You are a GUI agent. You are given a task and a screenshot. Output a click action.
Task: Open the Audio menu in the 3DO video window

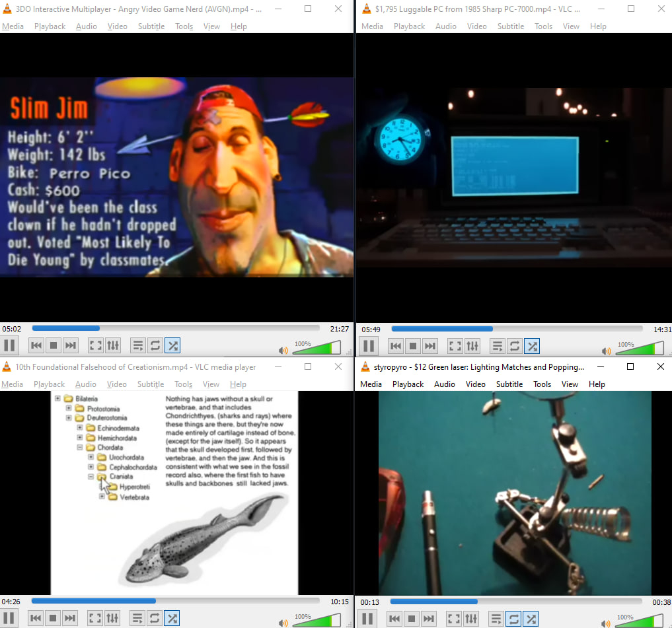pyautogui.click(x=86, y=26)
